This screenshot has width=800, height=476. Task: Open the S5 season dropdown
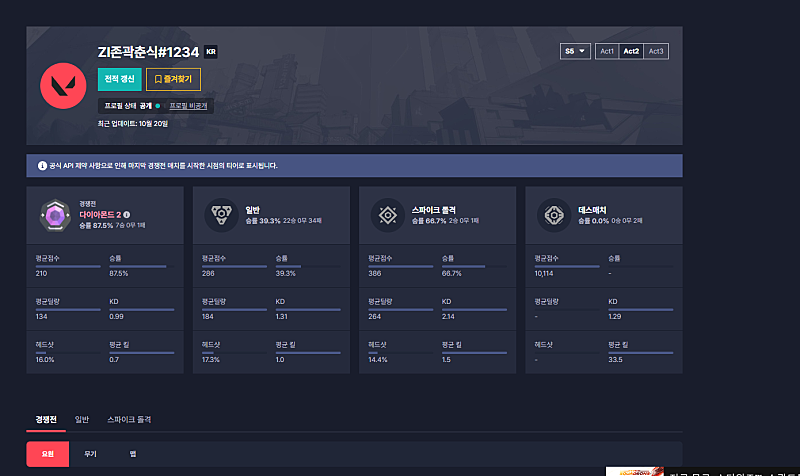pos(575,51)
